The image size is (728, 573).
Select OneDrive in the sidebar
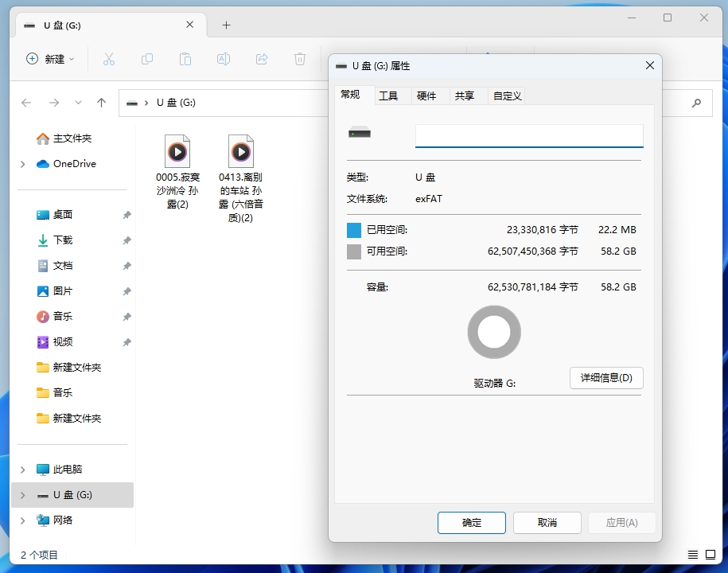(x=66, y=163)
